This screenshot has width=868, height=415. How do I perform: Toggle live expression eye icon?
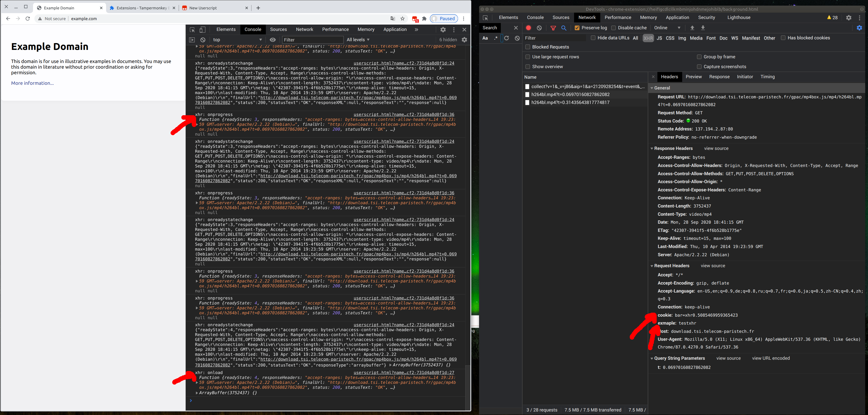(x=273, y=40)
